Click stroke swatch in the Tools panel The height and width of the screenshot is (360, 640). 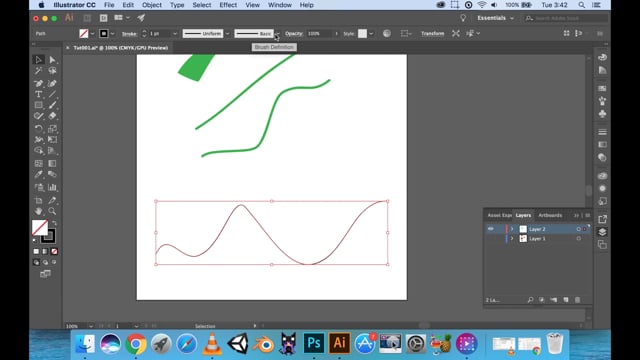[49, 236]
